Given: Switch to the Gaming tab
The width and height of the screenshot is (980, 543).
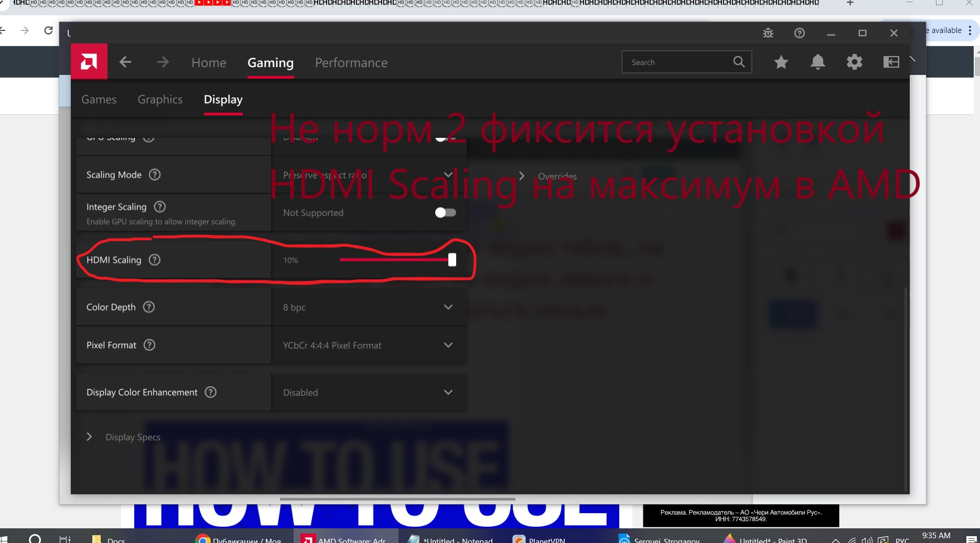Looking at the screenshot, I should pos(271,62).
